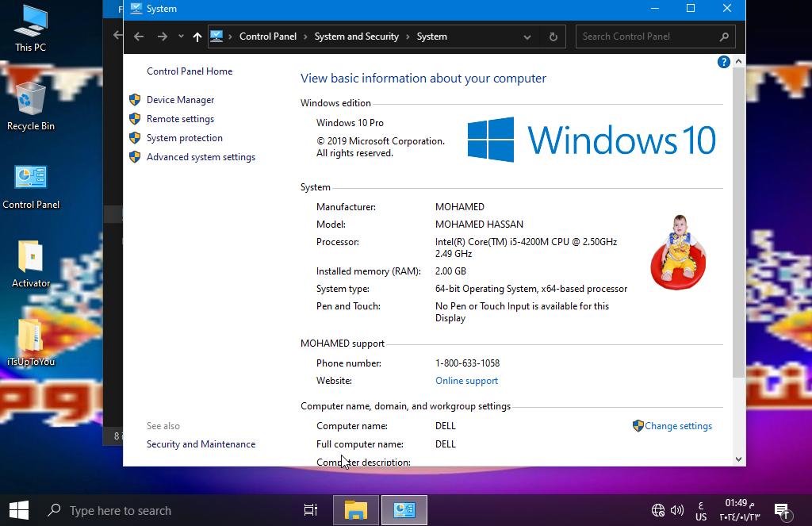
Task: Select the iTsUpToYou folder icon
Action: coord(31,343)
